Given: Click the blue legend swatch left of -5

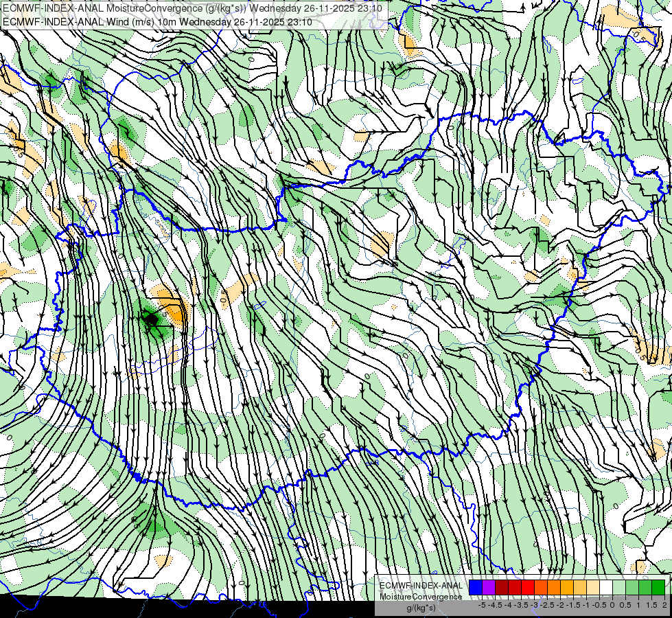Looking at the screenshot, I should 476,588.
